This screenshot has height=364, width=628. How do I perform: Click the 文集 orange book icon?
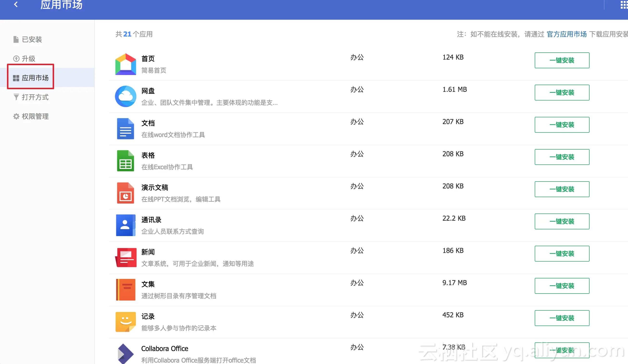(126, 289)
